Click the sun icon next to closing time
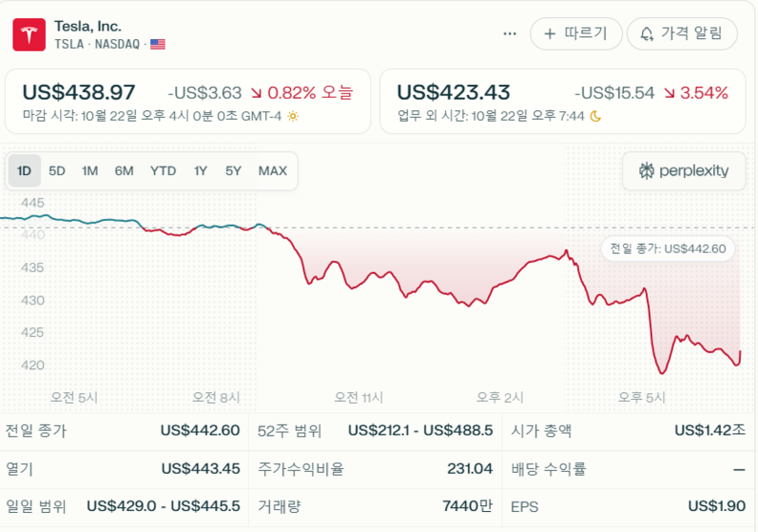The image size is (758, 532). pos(293,117)
